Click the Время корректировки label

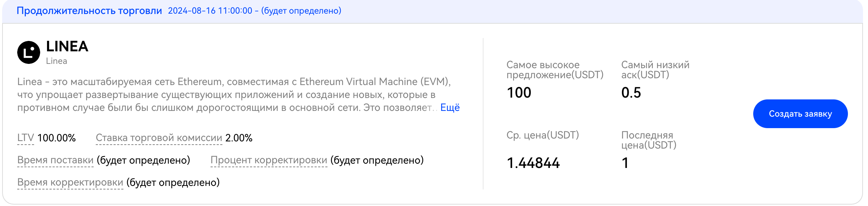[x=70, y=183]
